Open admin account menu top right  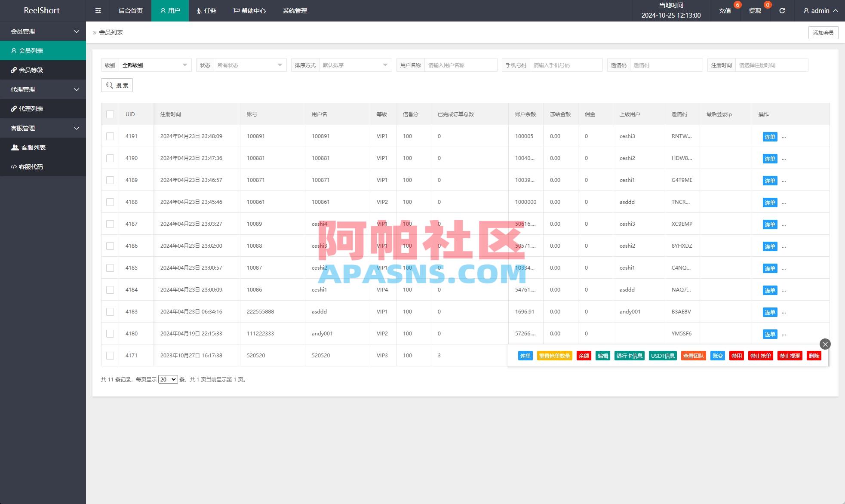(818, 10)
